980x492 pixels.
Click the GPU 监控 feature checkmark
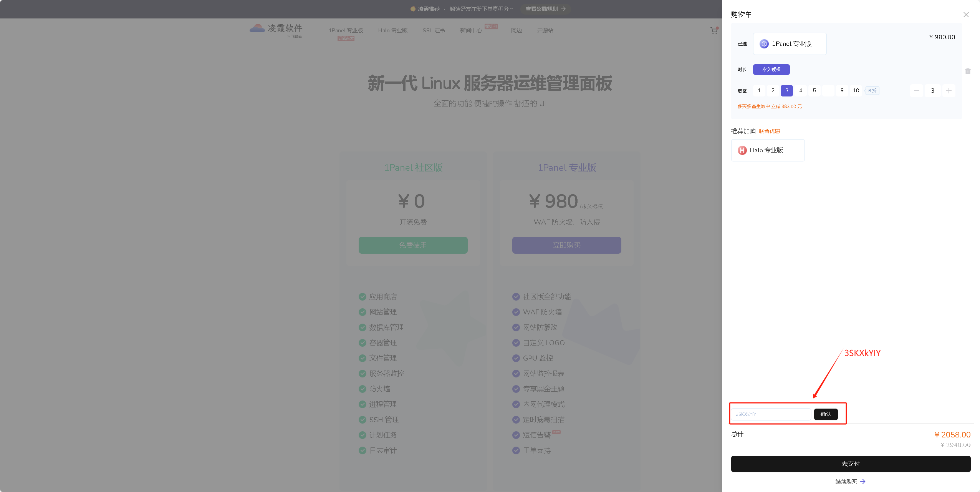516,358
